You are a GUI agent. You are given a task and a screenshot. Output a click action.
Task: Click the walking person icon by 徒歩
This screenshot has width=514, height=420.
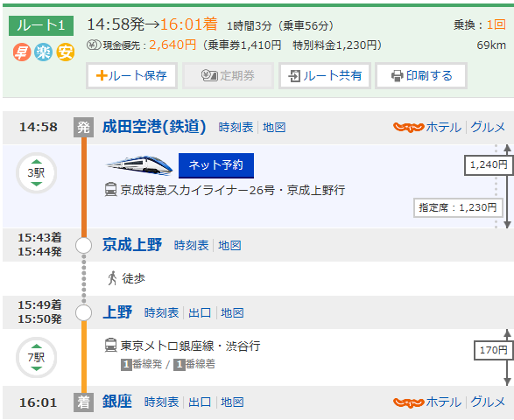[112, 278]
